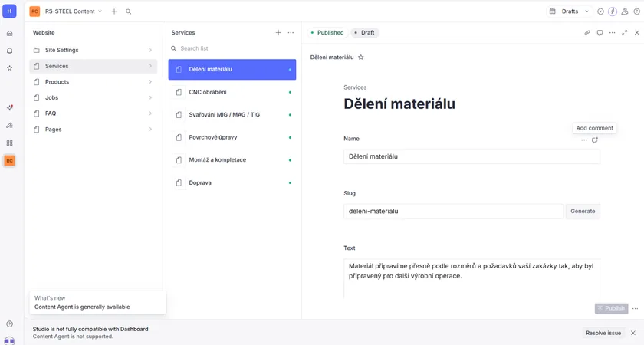Open the apps grid icon in sidebar
644x345 pixels.
tap(9, 143)
